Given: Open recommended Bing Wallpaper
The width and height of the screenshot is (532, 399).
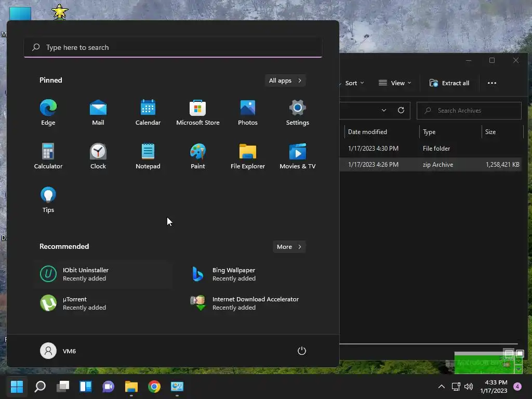Looking at the screenshot, I should click(x=252, y=274).
